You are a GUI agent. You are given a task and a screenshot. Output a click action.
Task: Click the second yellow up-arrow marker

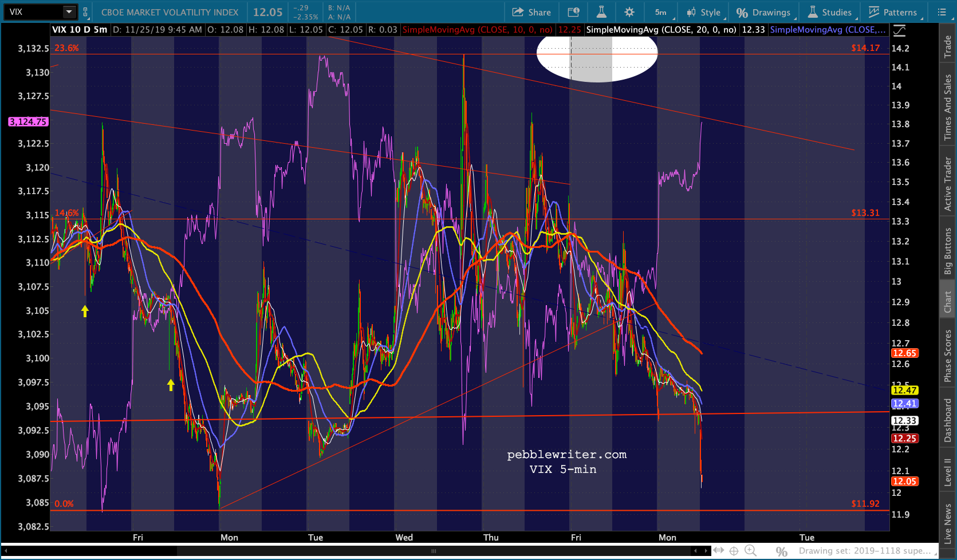click(171, 385)
